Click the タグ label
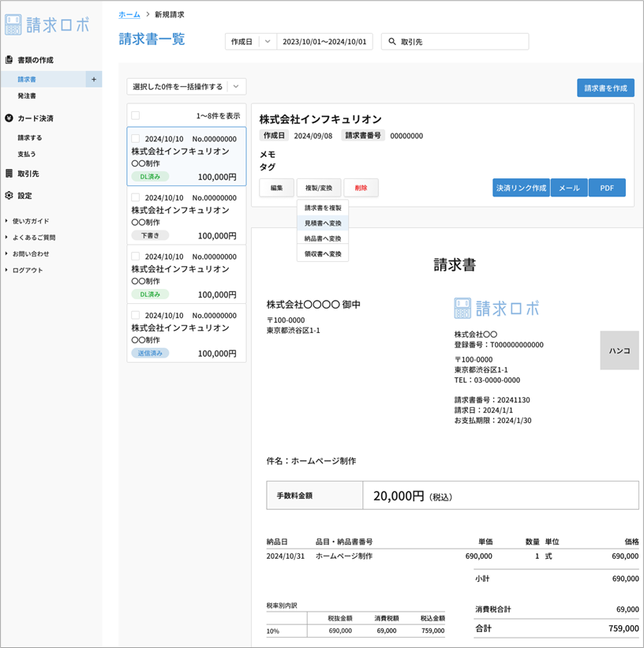The width and height of the screenshot is (644, 648). 268,167
